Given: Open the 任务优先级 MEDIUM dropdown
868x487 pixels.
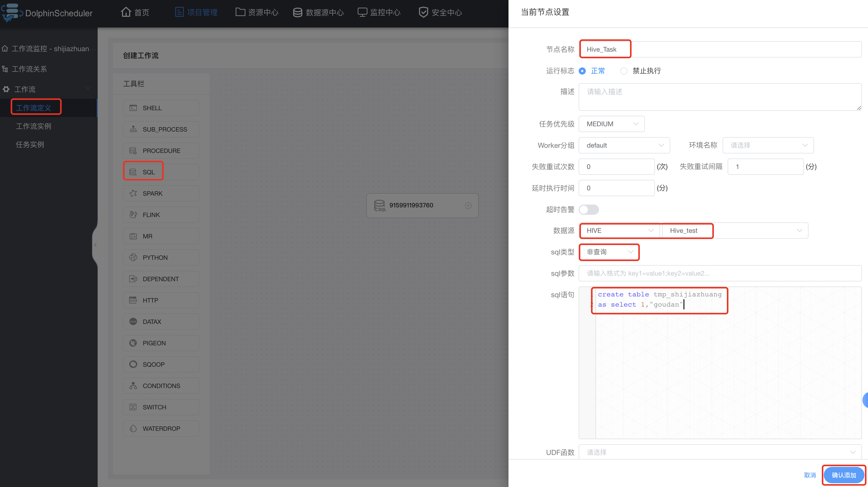Looking at the screenshot, I should [x=611, y=124].
